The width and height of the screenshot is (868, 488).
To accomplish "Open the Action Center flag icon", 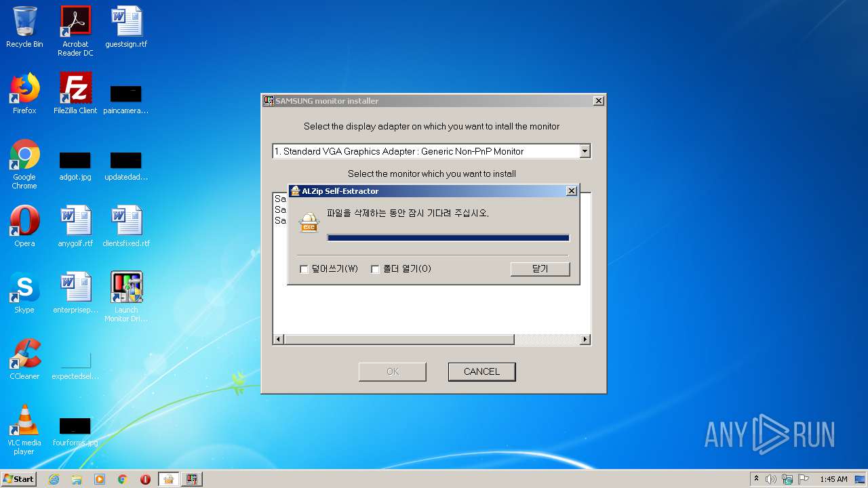I will tap(804, 479).
